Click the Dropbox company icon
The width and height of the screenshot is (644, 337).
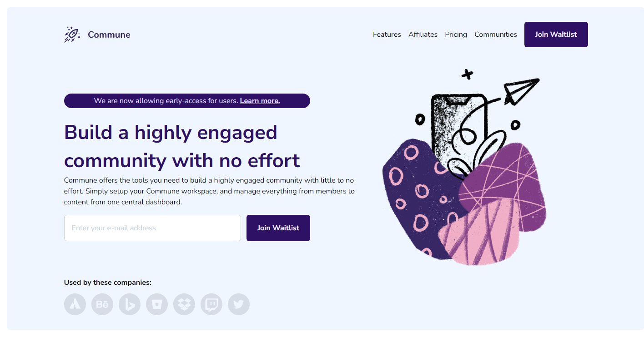pos(184,304)
